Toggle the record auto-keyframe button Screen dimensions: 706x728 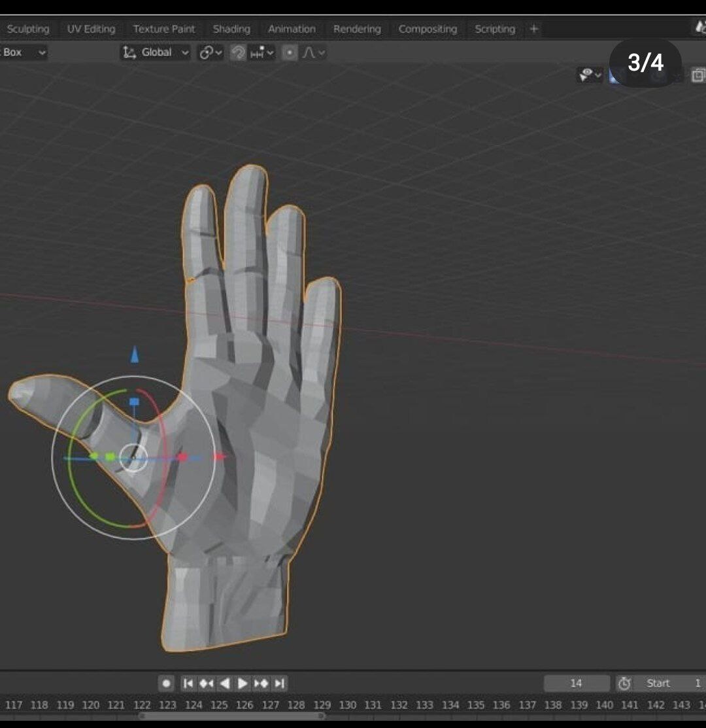coord(167,683)
